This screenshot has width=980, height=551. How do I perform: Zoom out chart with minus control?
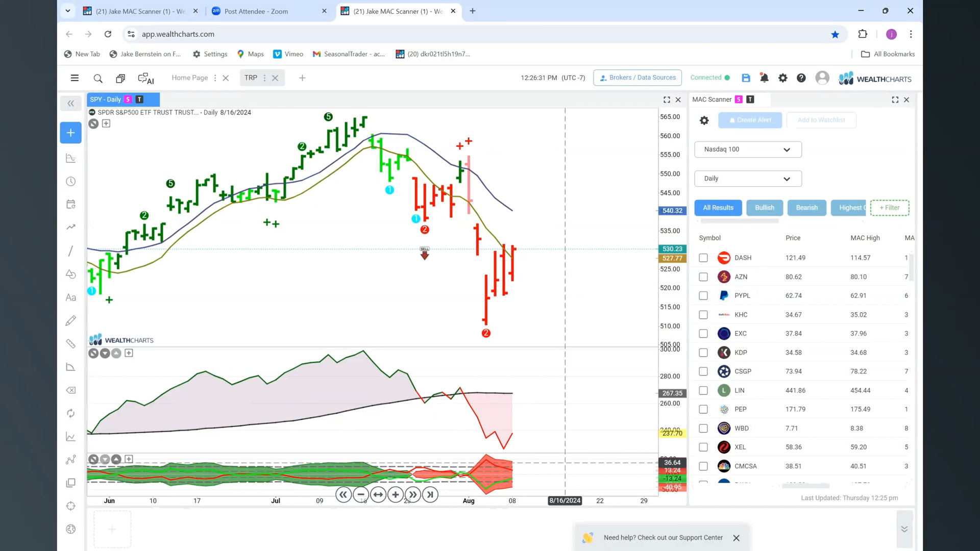pos(361,494)
